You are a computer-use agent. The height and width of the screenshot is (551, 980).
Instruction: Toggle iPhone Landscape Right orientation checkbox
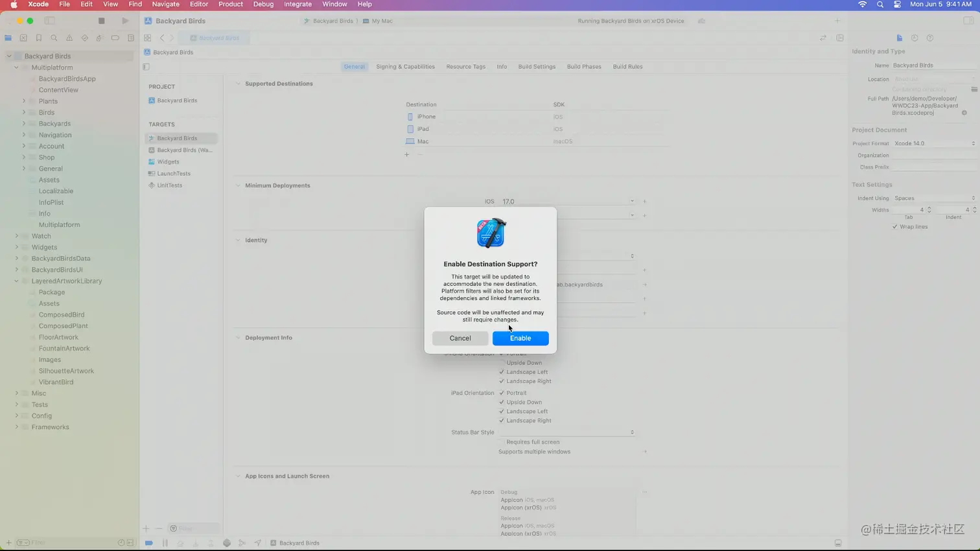click(x=502, y=381)
